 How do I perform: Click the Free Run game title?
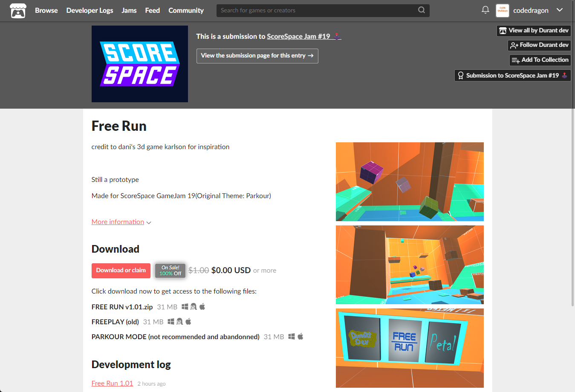(119, 126)
